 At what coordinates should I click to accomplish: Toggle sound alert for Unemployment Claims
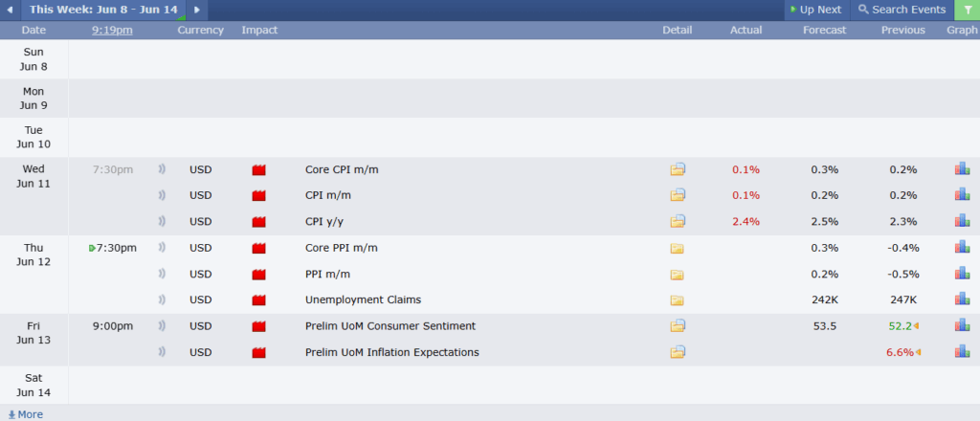click(162, 299)
